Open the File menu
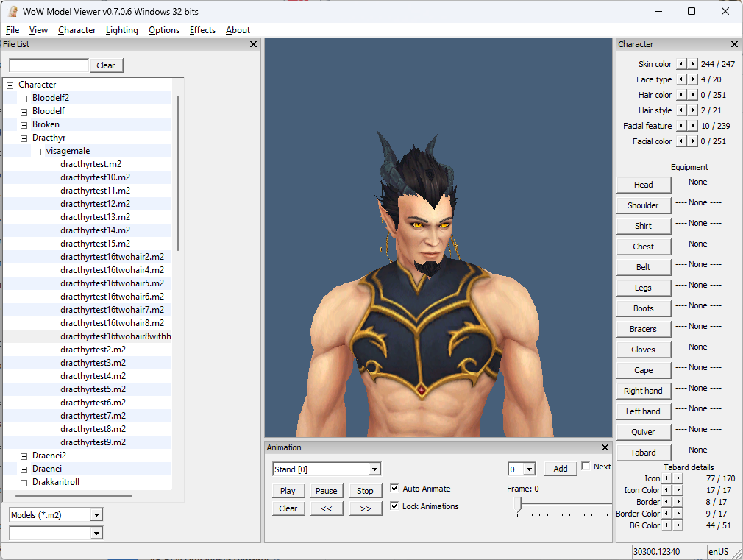This screenshot has height=560, width=743. point(13,30)
